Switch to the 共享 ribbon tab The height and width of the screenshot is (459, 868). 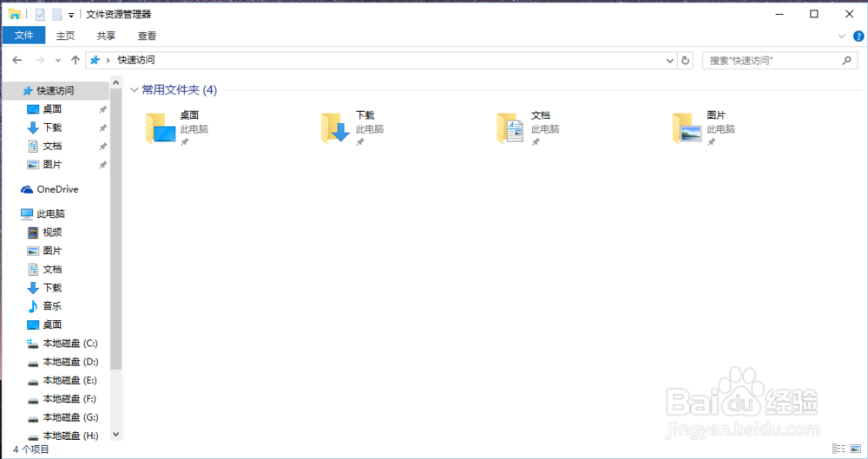coord(106,36)
